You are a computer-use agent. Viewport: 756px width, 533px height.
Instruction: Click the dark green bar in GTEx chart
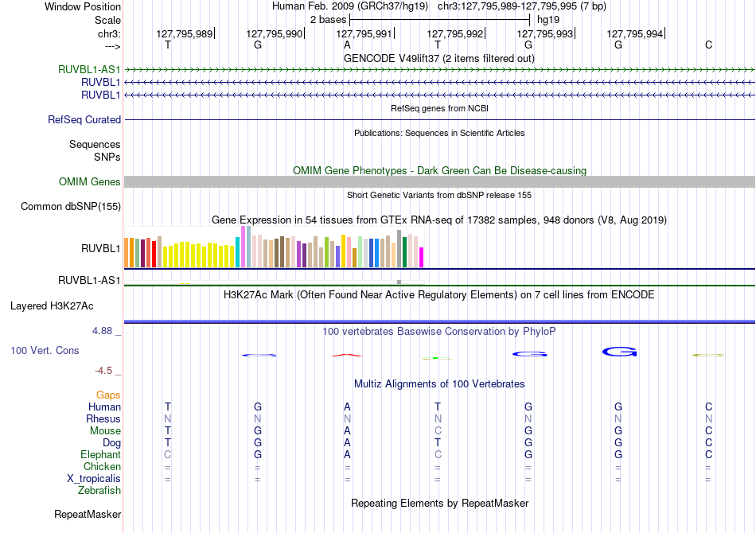pyautogui.click(x=404, y=252)
